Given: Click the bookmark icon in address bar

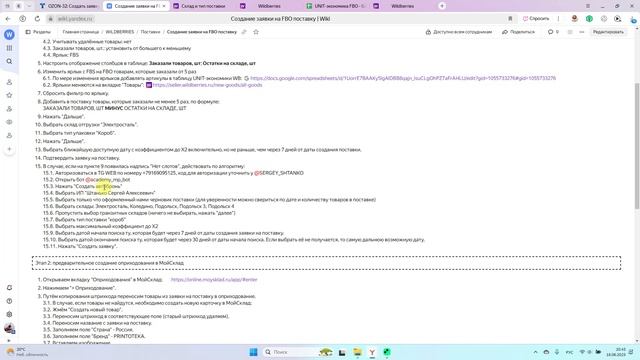Looking at the screenshot, I should [510, 19].
